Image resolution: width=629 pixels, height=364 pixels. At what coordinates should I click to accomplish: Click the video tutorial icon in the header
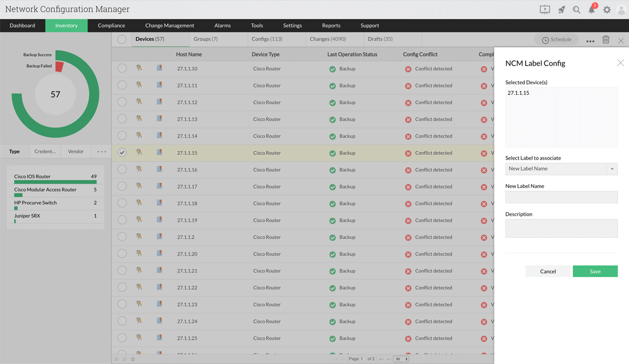point(544,9)
